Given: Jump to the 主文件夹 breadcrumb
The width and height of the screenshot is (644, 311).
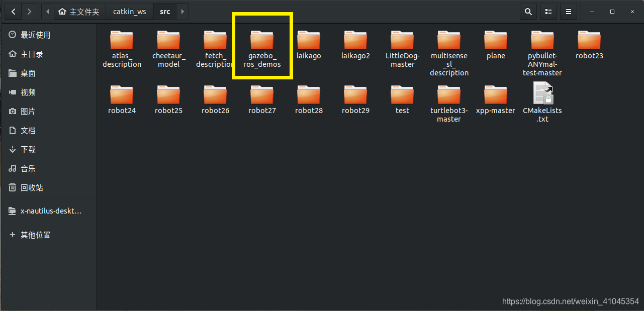Looking at the screenshot, I should click(x=79, y=11).
